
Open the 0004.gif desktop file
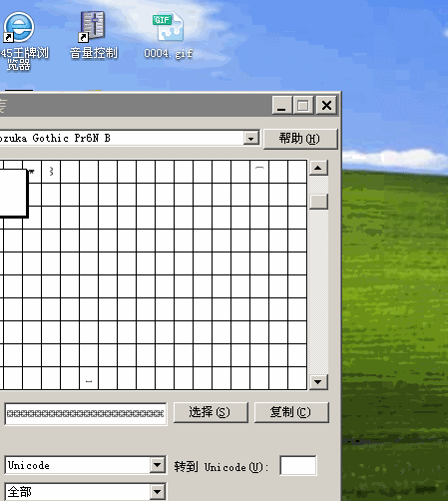click(x=169, y=35)
